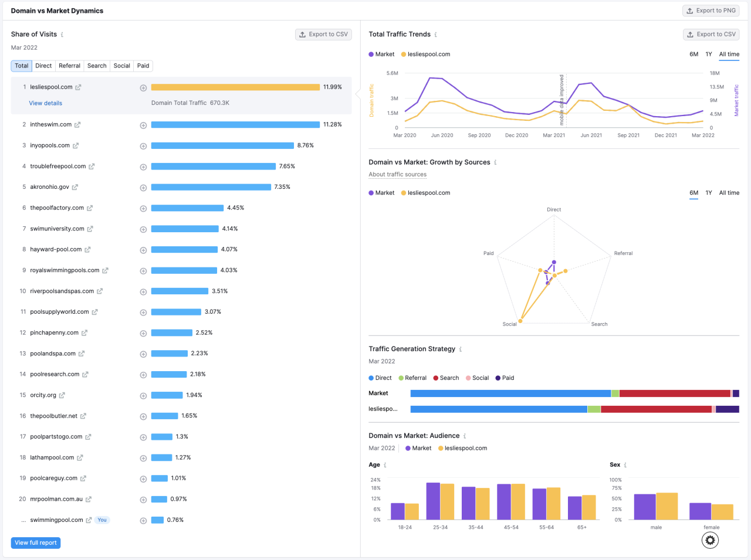Open View full report

(x=36, y=543)
